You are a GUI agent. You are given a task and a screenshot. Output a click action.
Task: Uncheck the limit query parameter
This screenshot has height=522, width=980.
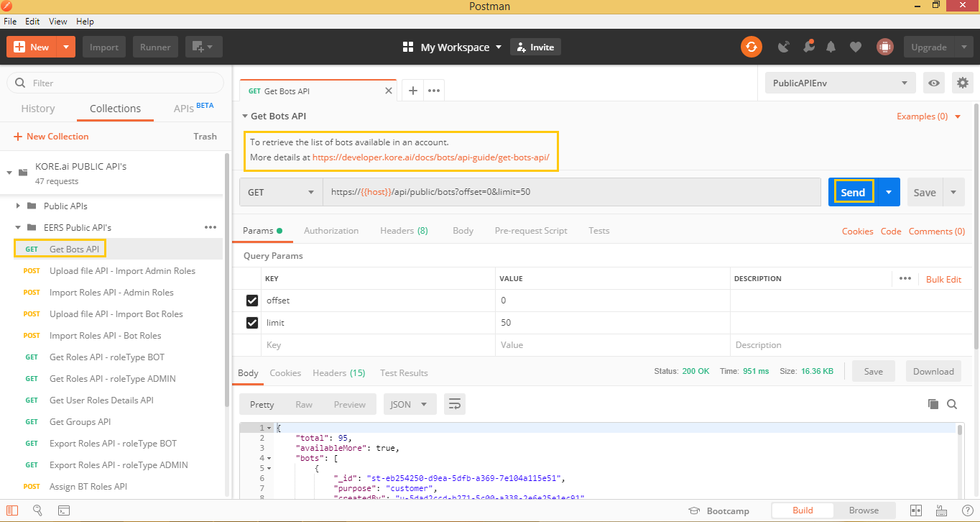[x=251, y=322]
